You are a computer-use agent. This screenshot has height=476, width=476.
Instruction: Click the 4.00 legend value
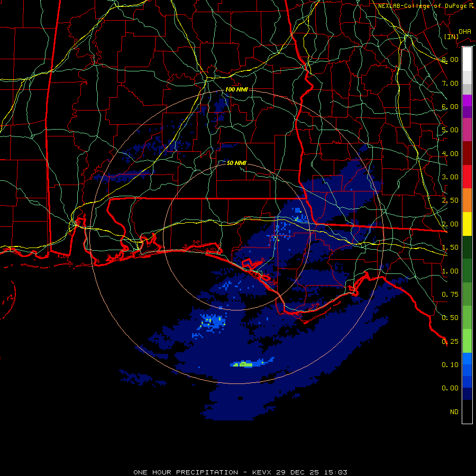pos(450,153)
